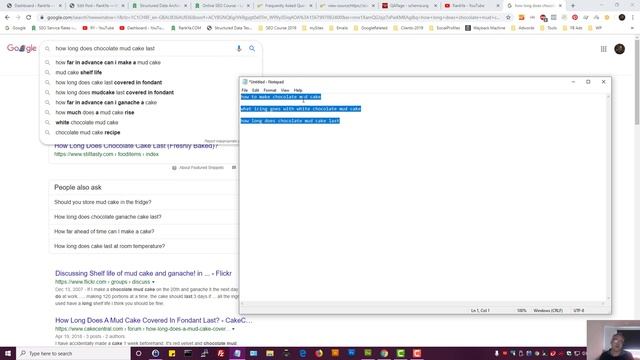Open Microsoft Edge from taskbar
Screen dimensions: 640x360
click(x=302, y=353)
